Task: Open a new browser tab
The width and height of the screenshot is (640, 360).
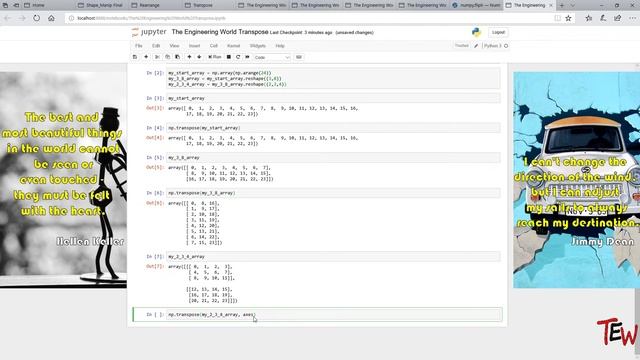Action: click(x=562, y=5)
